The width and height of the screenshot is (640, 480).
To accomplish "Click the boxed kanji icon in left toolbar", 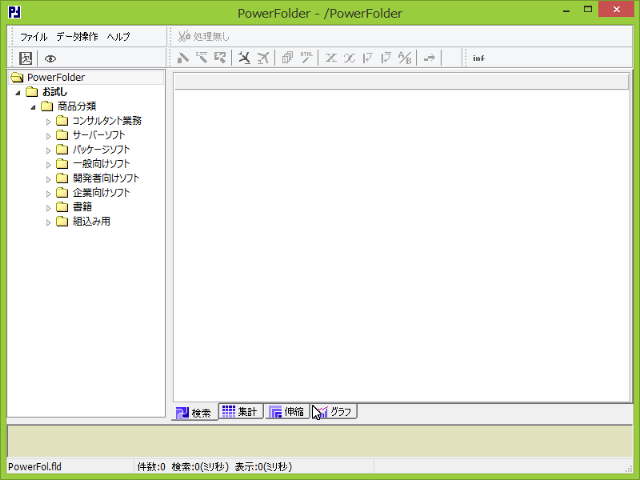I will point(25,58).
